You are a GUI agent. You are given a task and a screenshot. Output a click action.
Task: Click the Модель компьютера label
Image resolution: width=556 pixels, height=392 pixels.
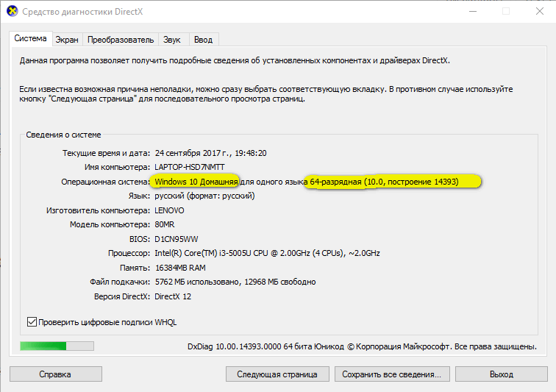(110, 224)
